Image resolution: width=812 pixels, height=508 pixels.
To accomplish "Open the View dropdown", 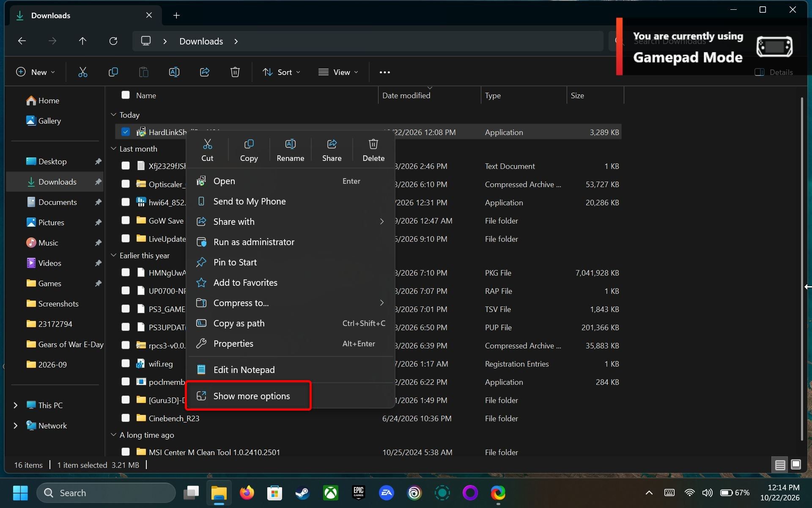I will tap(338, 72).
